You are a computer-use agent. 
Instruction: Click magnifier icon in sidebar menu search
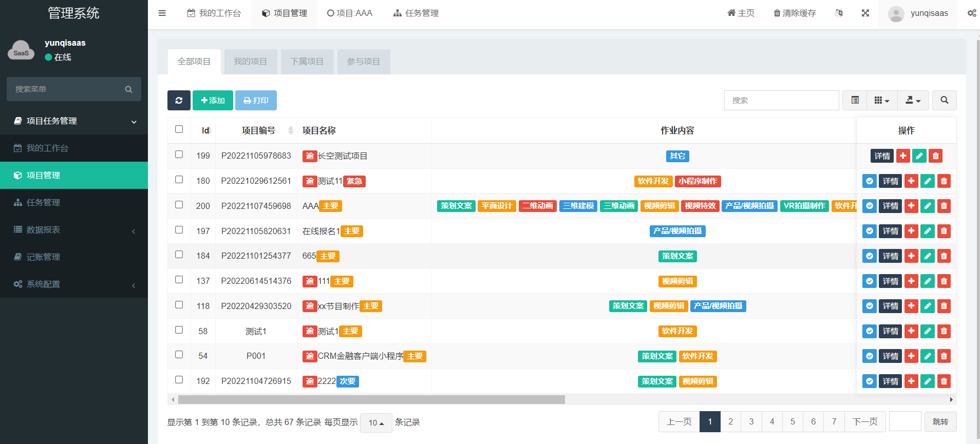coord(129,89)
